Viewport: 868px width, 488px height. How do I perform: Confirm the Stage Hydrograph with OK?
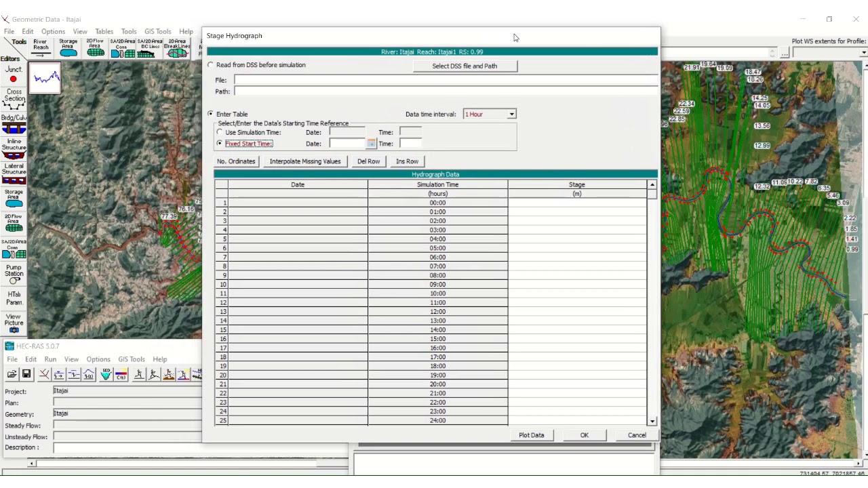click(x=585, y=435)
